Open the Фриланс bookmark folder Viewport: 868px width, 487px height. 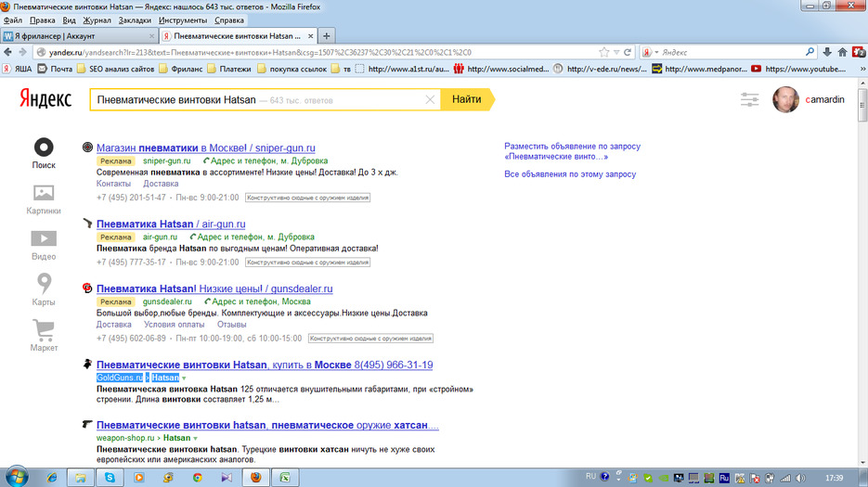tap(180, 69)
